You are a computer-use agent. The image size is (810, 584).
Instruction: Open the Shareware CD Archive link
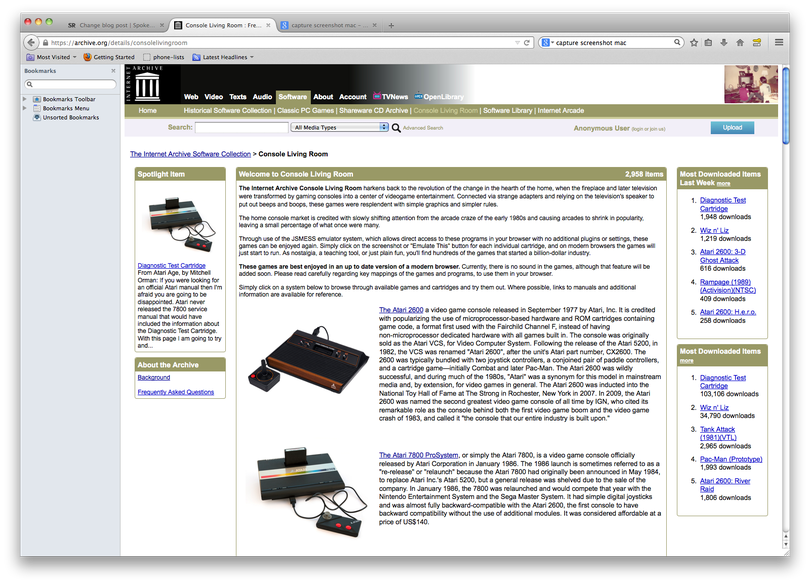click(373, 111)
